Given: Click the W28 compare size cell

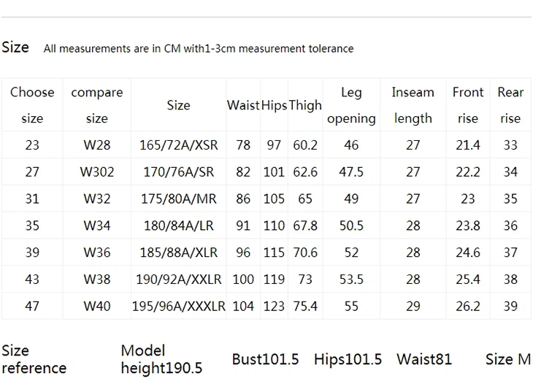Looking at the screenshot, I should click(97, 145).
